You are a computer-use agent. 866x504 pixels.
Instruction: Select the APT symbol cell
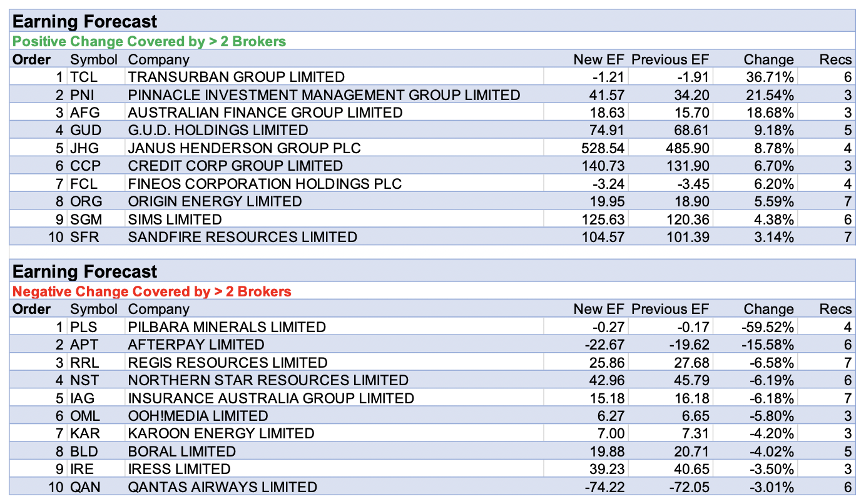(x=84, y=345)
